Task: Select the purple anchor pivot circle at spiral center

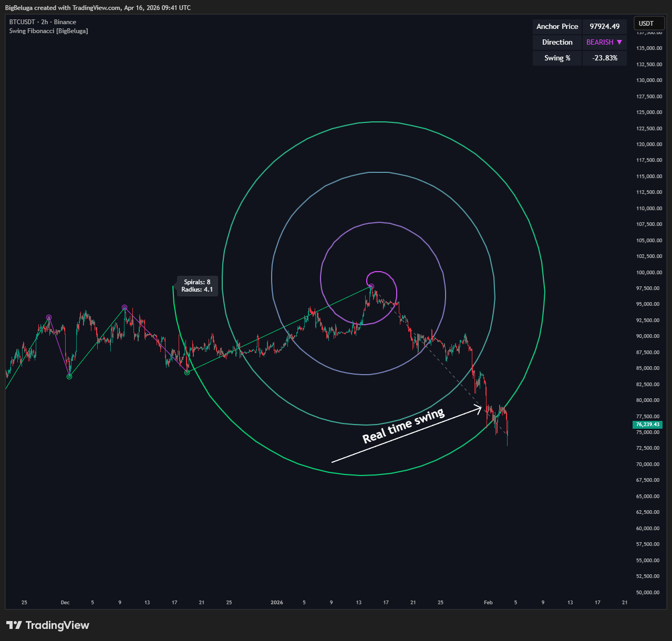Action: (371, 286)
